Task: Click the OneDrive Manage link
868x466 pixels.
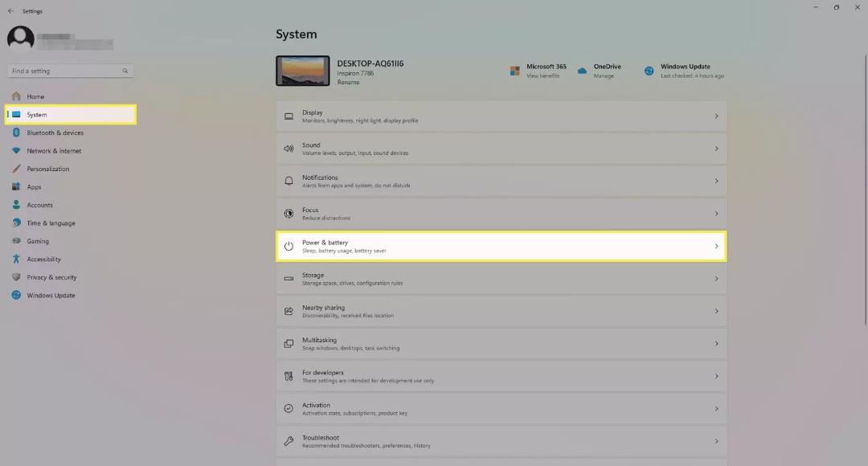Action: coord(604,76)
